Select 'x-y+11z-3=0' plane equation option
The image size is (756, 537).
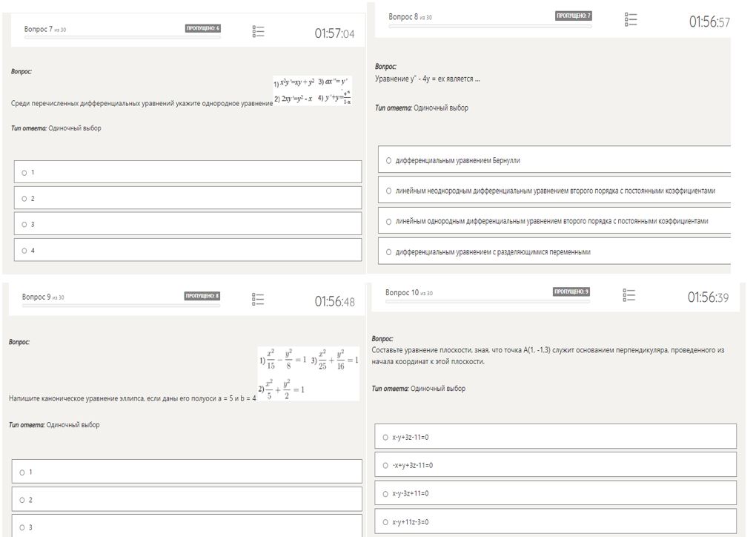point(555,521)
